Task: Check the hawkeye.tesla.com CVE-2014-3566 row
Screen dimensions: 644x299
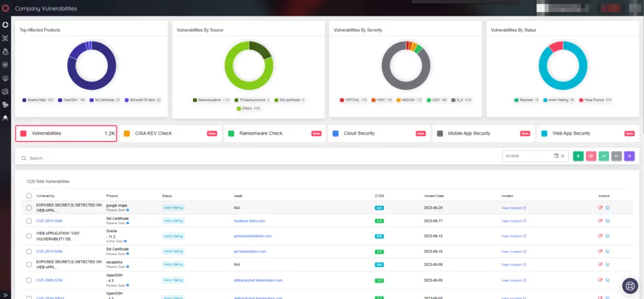Action: [29, 221]
